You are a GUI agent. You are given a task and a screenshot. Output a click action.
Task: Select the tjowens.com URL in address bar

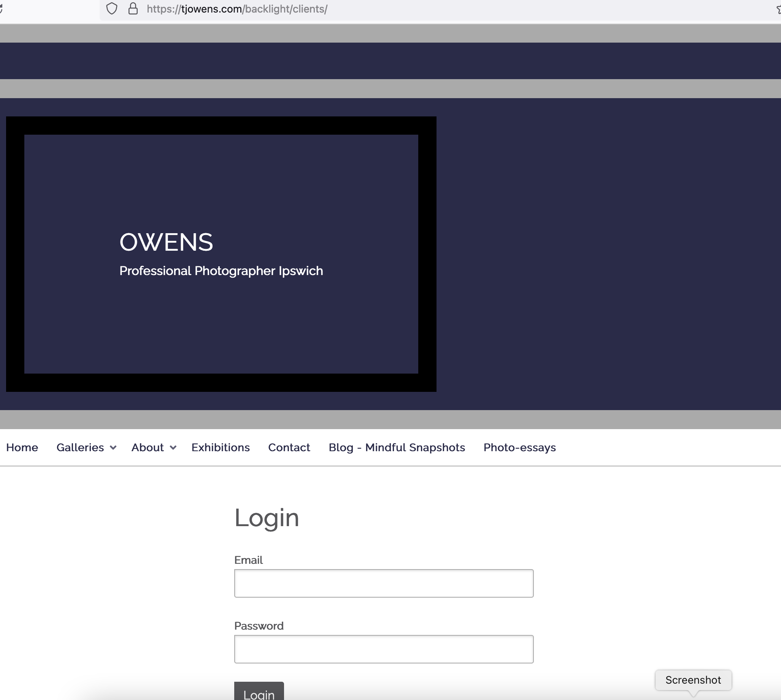(x=237, y=9)
